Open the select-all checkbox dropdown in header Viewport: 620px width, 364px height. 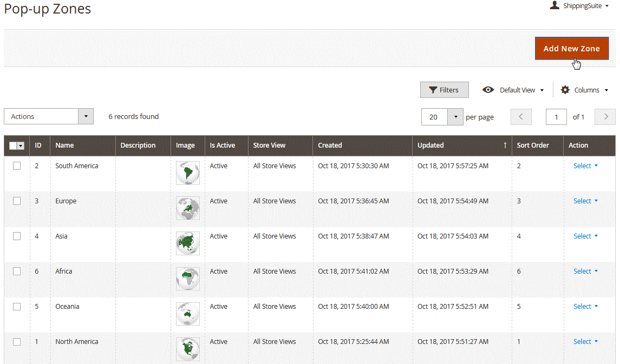point(21,145)
